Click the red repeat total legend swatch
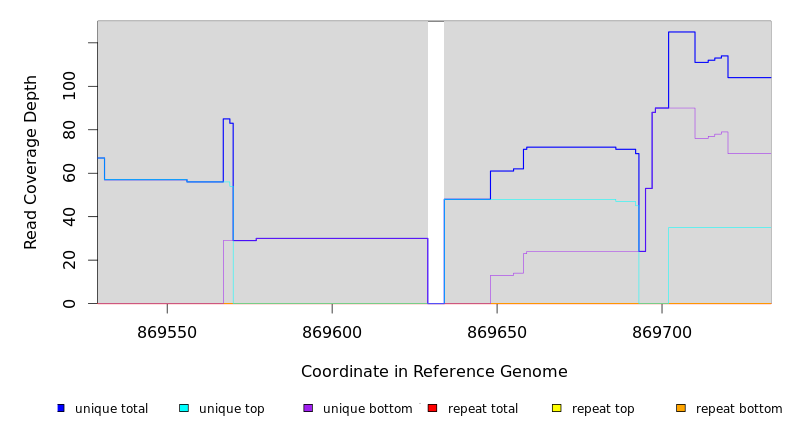This screenshot has height=432, width=792. [432, 408]
